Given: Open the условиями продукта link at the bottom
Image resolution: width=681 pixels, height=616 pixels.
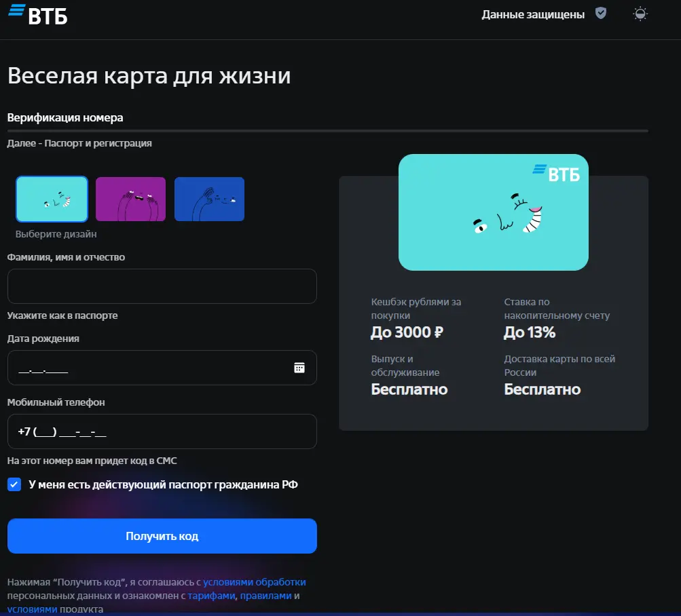Looking at the screenshot, I should (x=32, y=609).
